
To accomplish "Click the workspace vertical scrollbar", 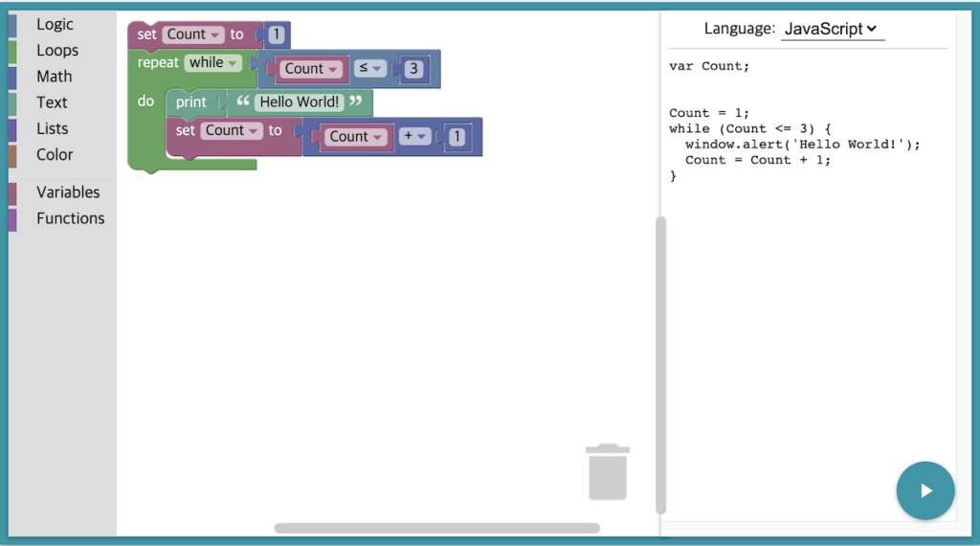I will pos(660,365).
